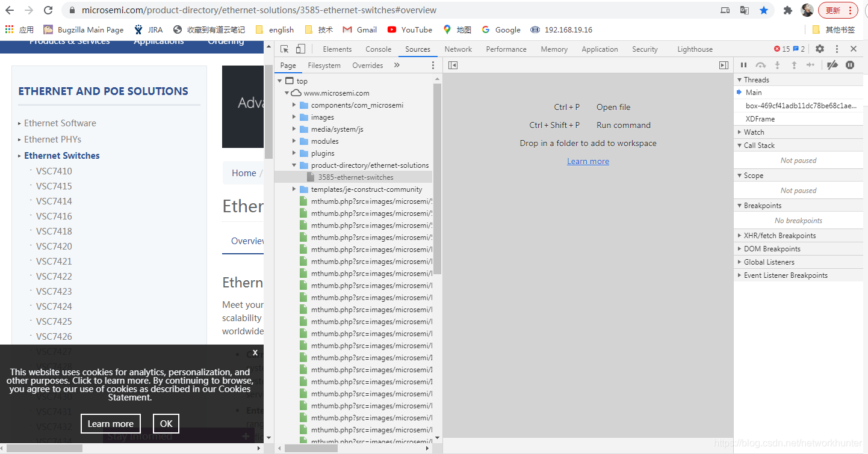
Task: Expand XHR/fetch Breakpoints section
Action: pyautogui.click(x=798, y=236)
